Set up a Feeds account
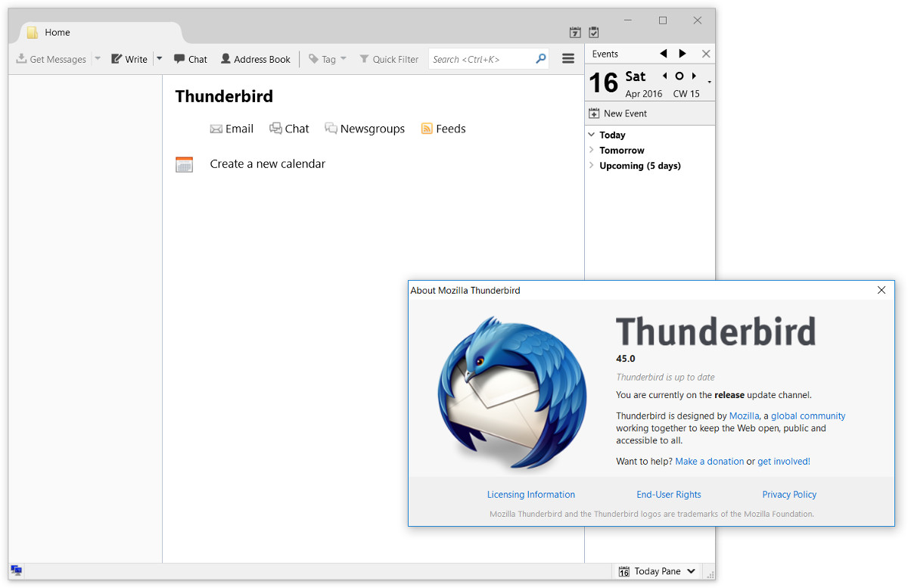 click(443, 129)
